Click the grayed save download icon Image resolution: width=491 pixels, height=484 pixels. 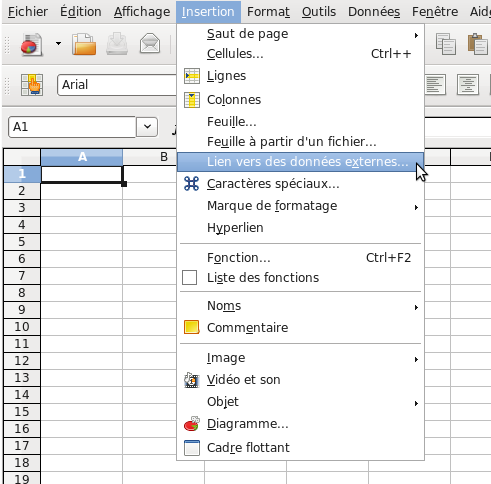[117, 44]
